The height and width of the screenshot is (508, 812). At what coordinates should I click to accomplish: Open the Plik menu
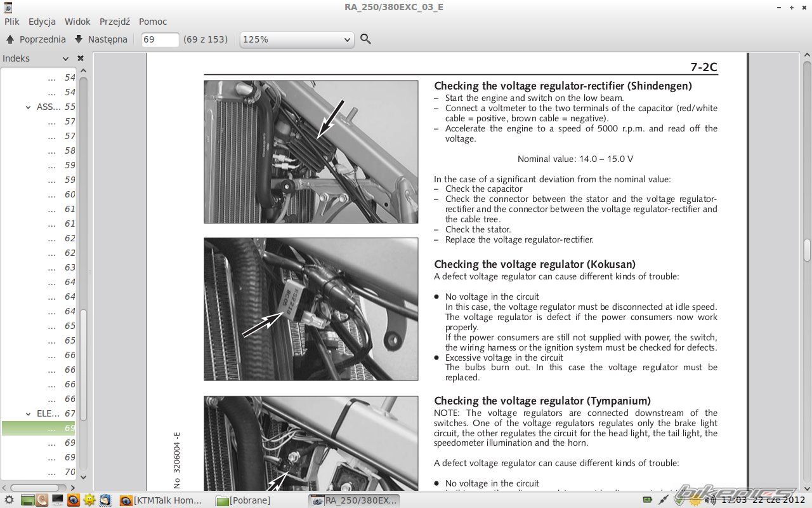point(12,21)
